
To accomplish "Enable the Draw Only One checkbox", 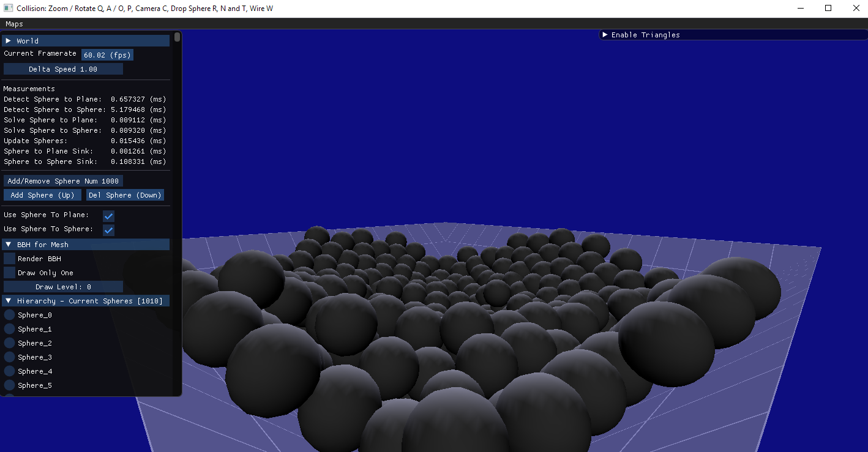I will click(x=9, y=273).
